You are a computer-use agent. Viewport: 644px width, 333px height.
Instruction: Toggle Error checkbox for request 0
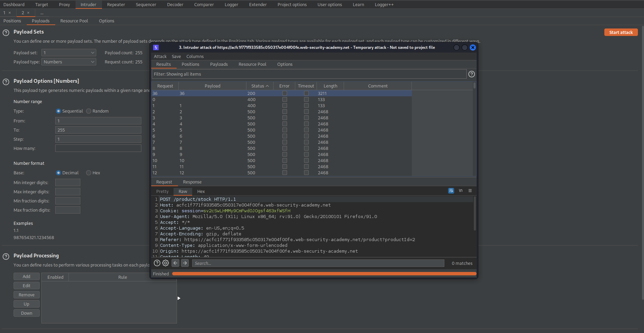click(285, 99)
